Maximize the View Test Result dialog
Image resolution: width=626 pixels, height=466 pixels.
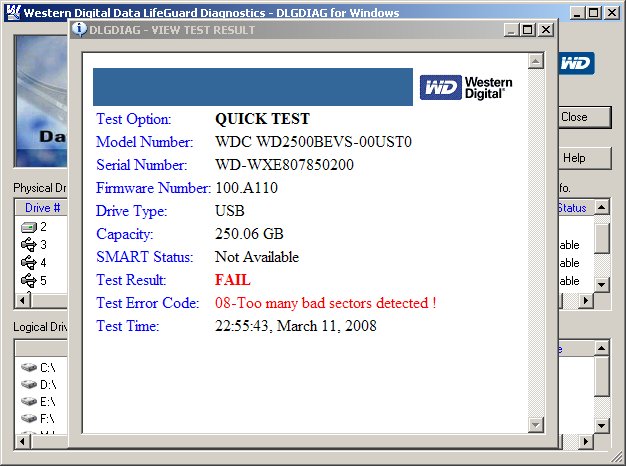tap(528, 30)
